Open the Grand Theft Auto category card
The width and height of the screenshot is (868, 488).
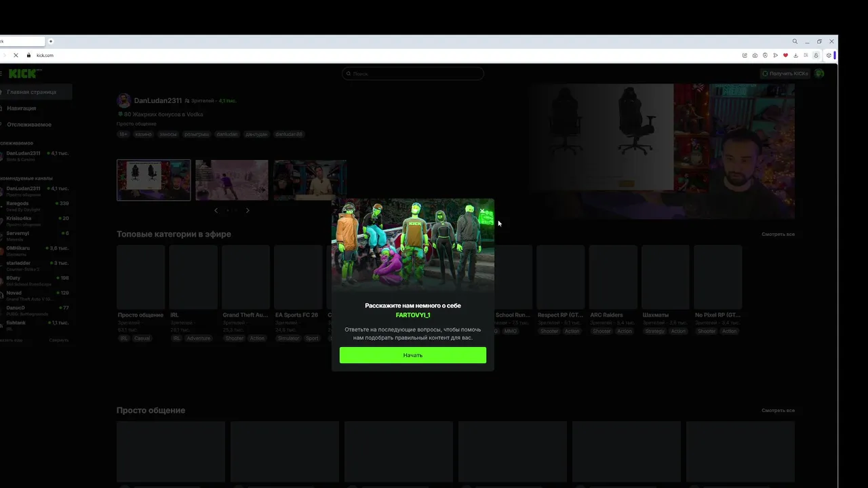coord(246,277)
